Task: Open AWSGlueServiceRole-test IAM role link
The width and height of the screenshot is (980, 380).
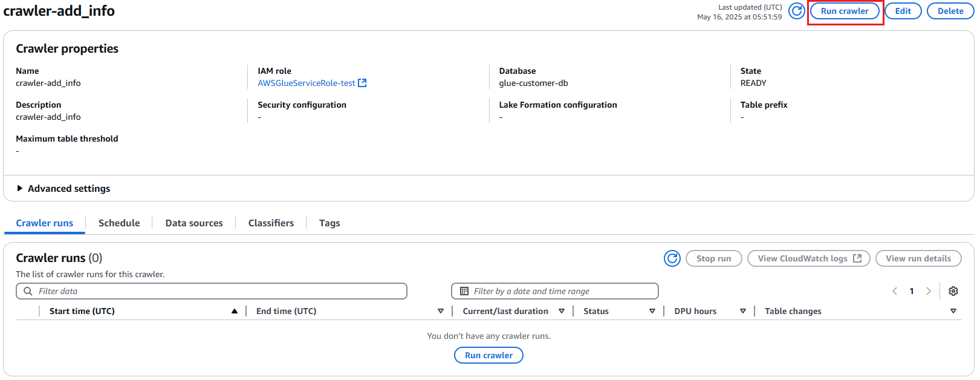Action: point(307,83)
